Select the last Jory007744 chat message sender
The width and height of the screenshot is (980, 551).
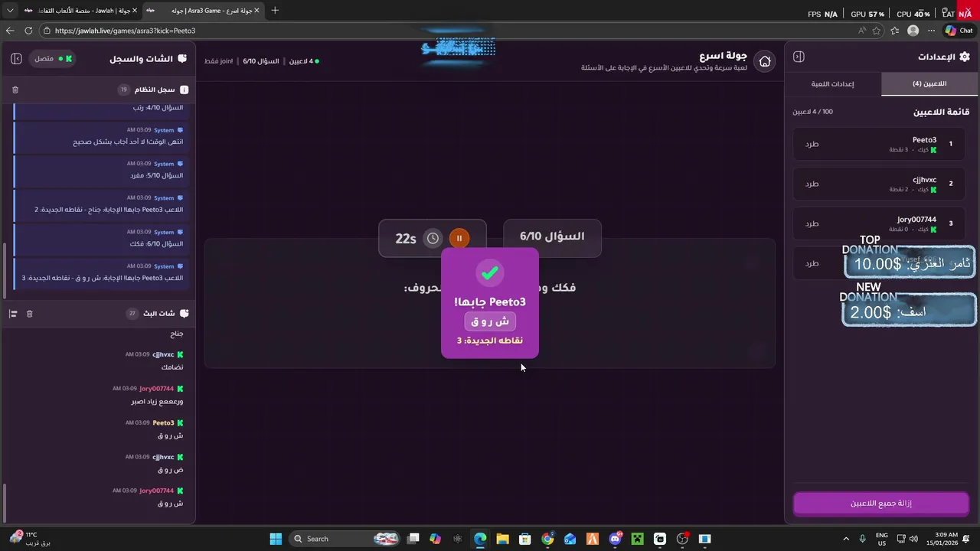[x=157, y=491]
